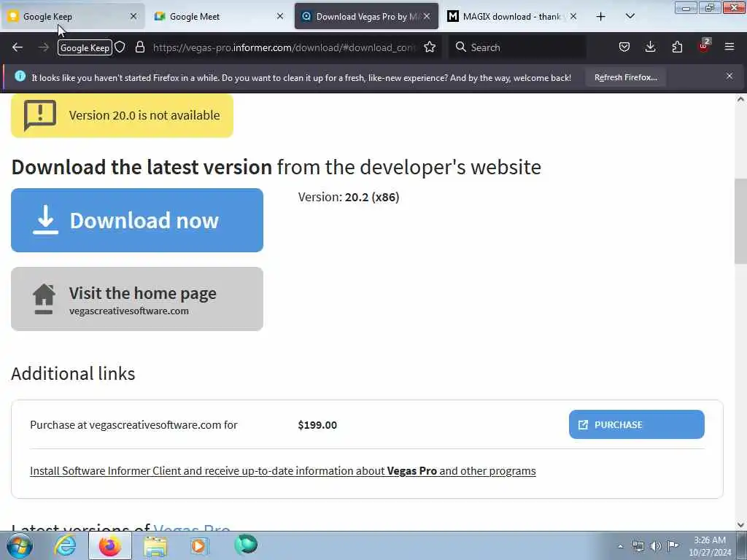Open the media player taskbar icon
The width and height of the screenshot is (747, 560).
(198, 545)
